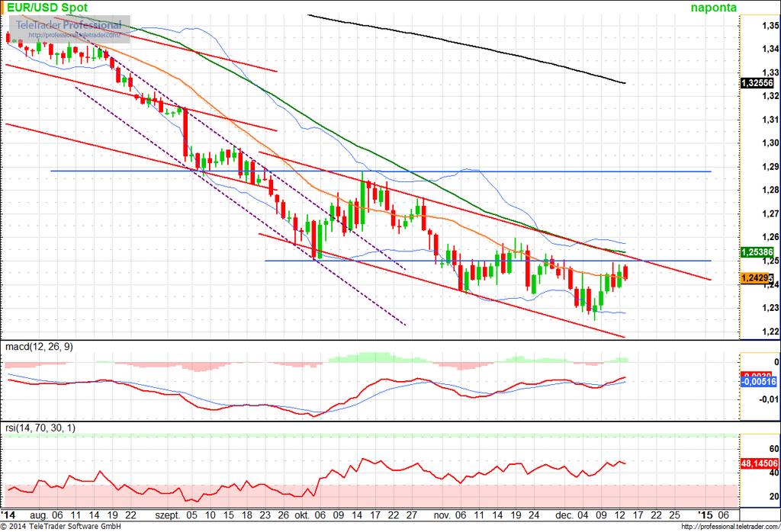Click the macd(12, 26, 9) indicator label
The height and width of the screenshot is (532, 781).
click(x=39, y=346)
